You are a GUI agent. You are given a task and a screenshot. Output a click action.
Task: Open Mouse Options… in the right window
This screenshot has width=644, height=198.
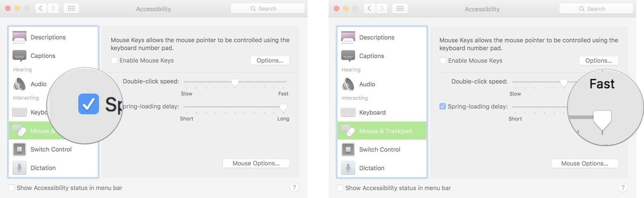coord(584,163)
